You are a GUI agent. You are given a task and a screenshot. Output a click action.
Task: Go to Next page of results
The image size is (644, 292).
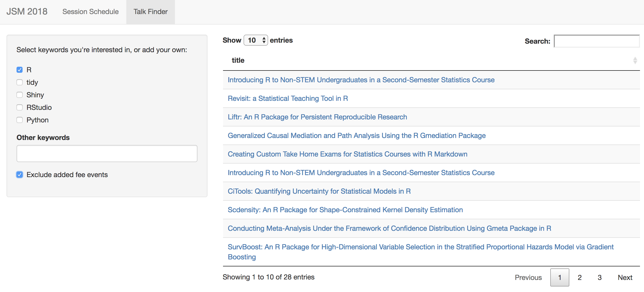click(x=625, y=277)
